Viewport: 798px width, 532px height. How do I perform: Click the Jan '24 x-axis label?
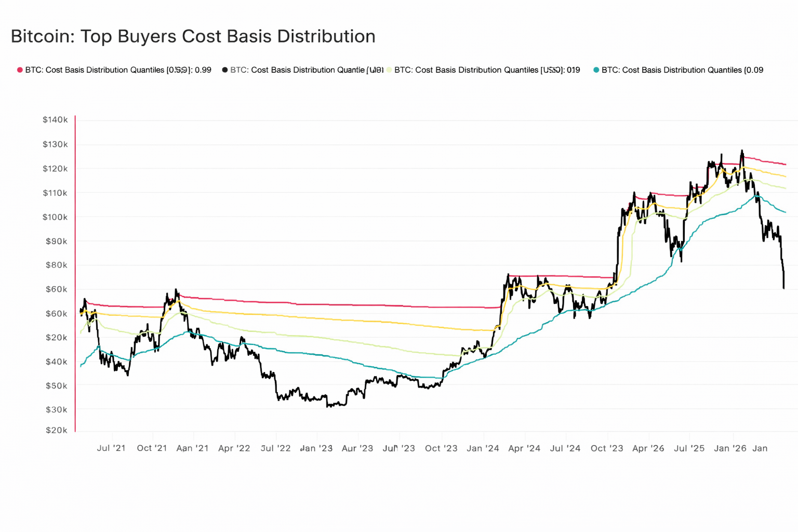click(x=483, y=448)
